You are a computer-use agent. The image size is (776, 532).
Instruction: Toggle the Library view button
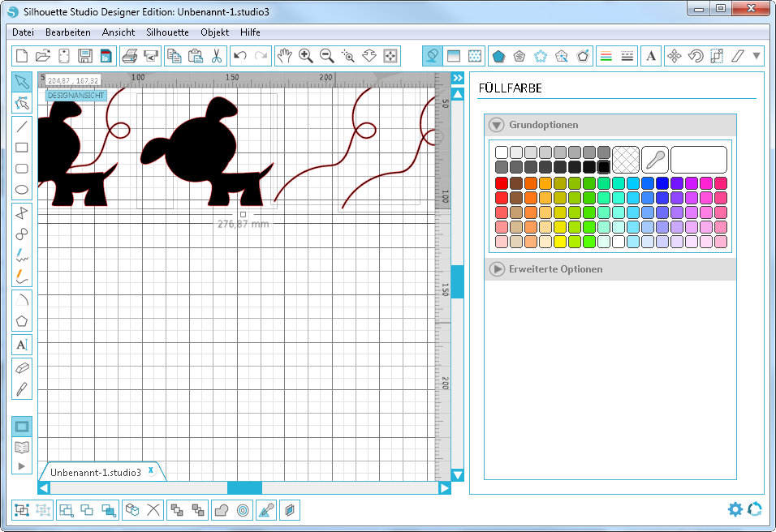pyautogui.click(x=22, y=446)
